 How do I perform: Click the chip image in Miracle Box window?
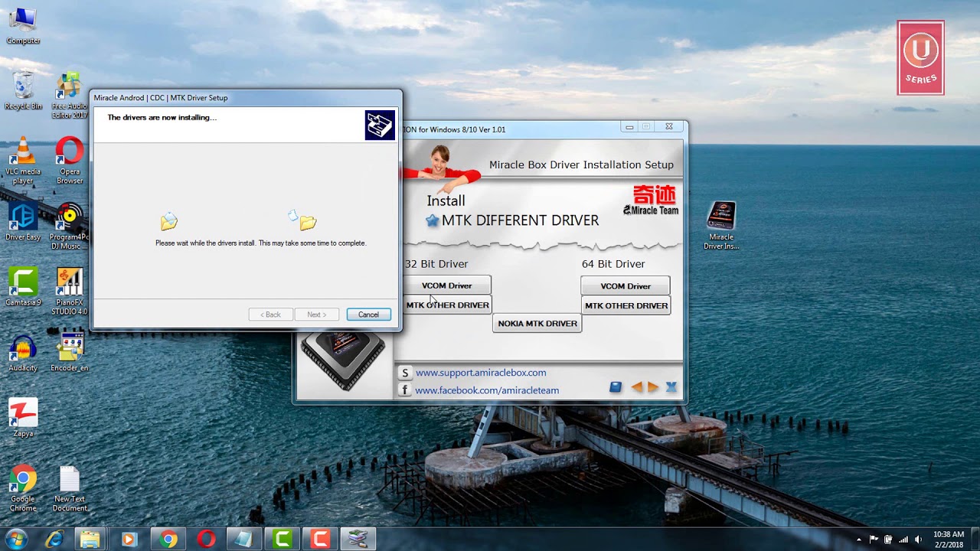[x=343, y=361]
